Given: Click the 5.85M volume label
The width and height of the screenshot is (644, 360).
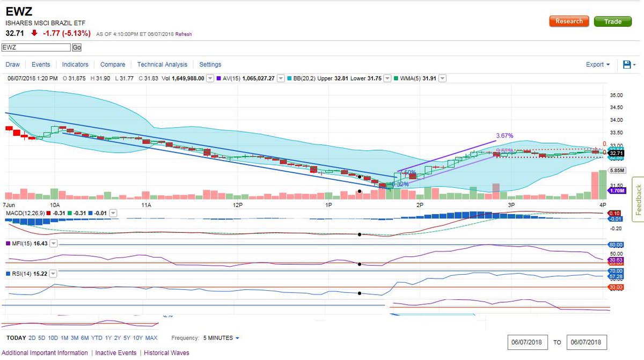Looking at the screenshot, I should (616, 171).
